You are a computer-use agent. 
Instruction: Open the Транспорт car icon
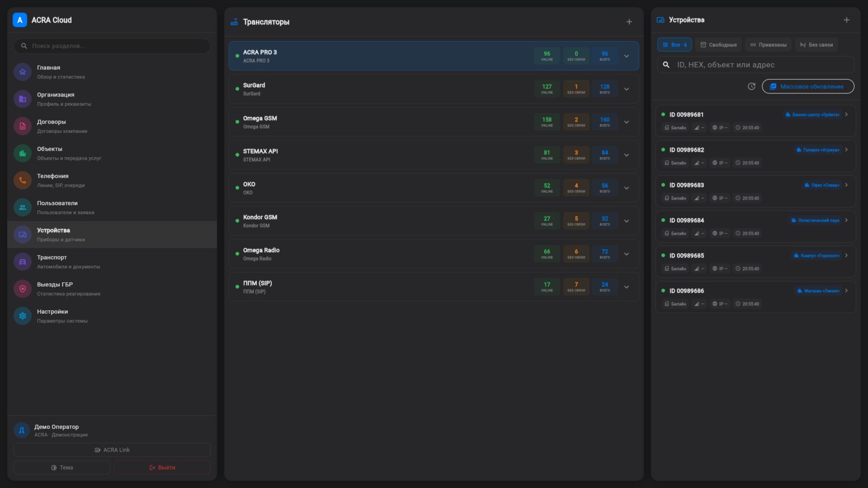[x=23, y=262]
